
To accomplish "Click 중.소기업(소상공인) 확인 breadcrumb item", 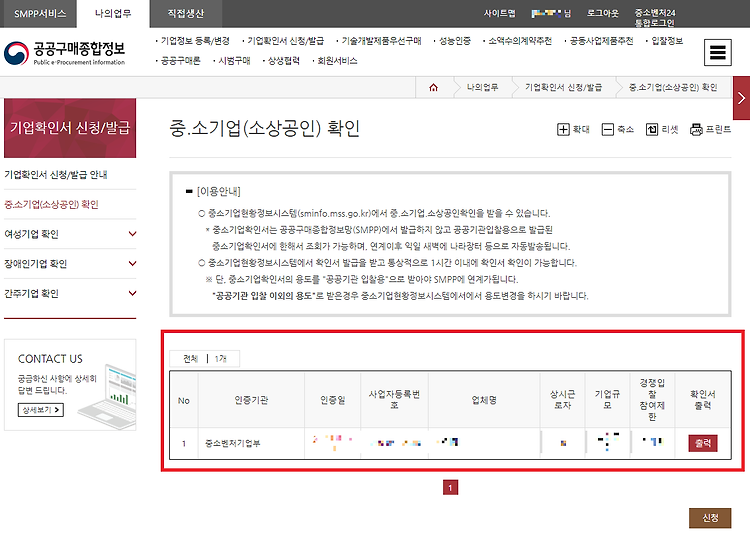I will point(673,88).
